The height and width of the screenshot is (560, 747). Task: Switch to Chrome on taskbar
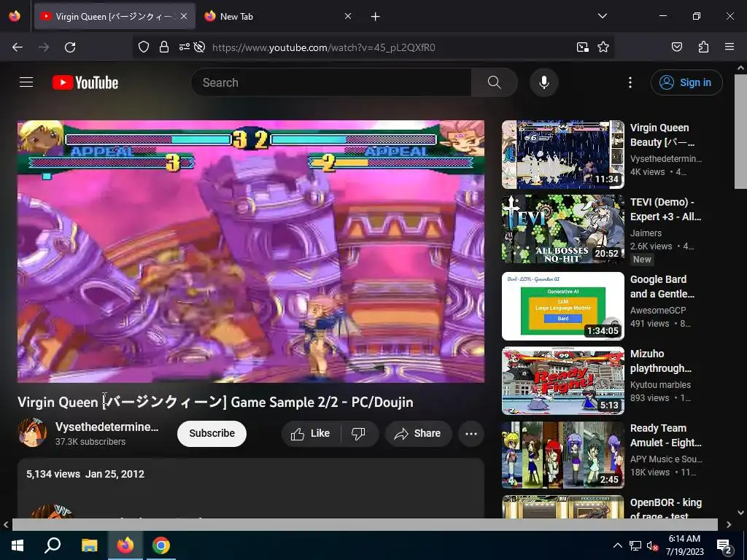(x=161, y=545)
